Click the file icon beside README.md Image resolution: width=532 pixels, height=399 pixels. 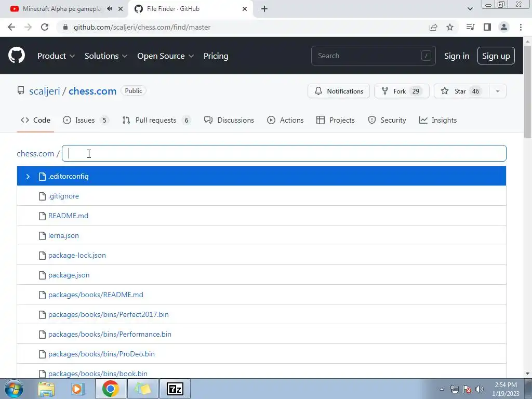tap(42, 216)
